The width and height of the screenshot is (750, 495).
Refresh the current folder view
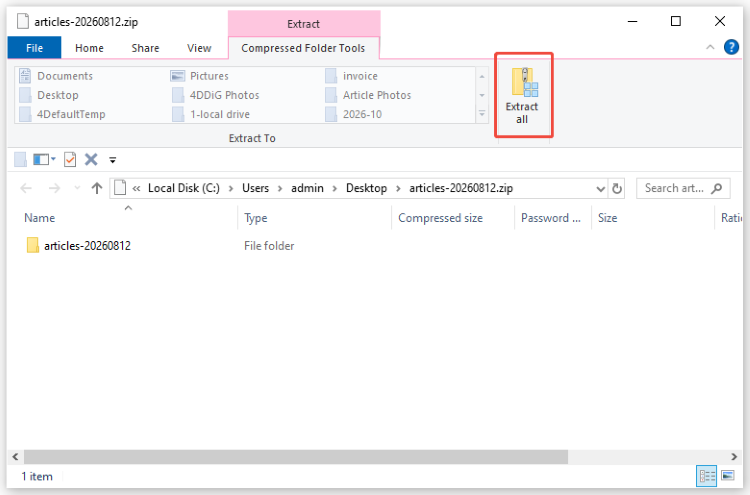617,188
